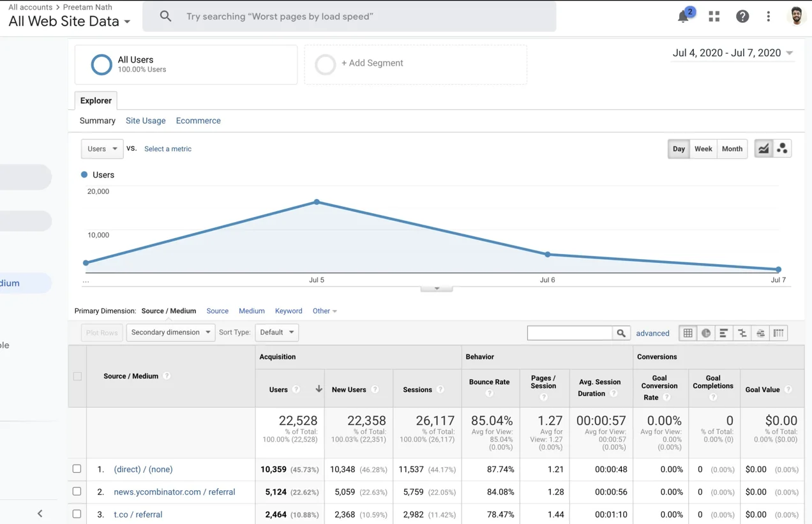Tick the t.co / referral checkbox

(x=77, y=514)
